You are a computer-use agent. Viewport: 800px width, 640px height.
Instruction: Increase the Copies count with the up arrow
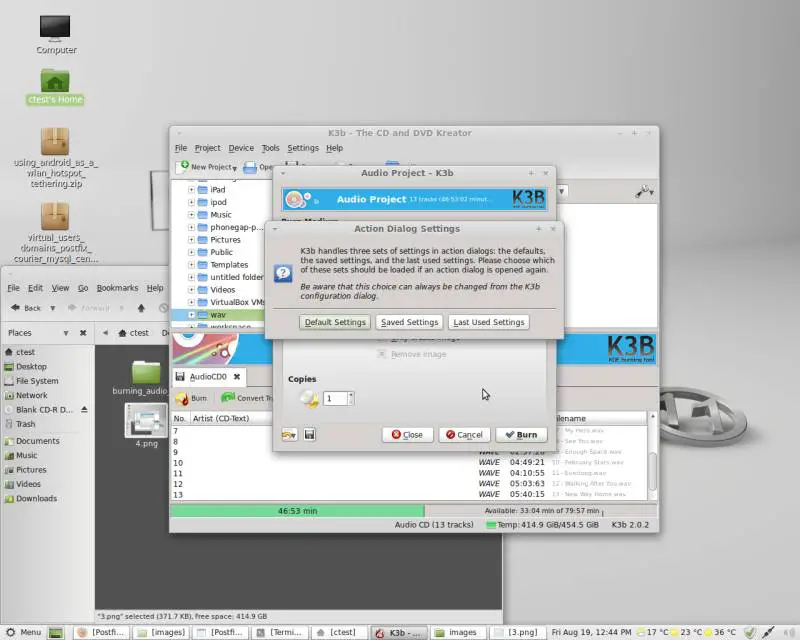pos(351,395)
